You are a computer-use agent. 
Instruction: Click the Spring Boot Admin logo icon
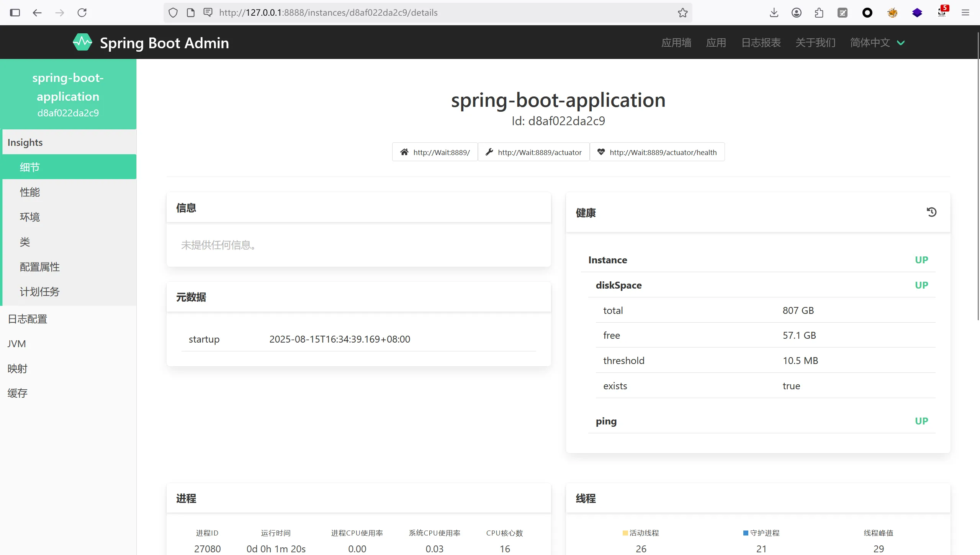[x=82, y=42]
